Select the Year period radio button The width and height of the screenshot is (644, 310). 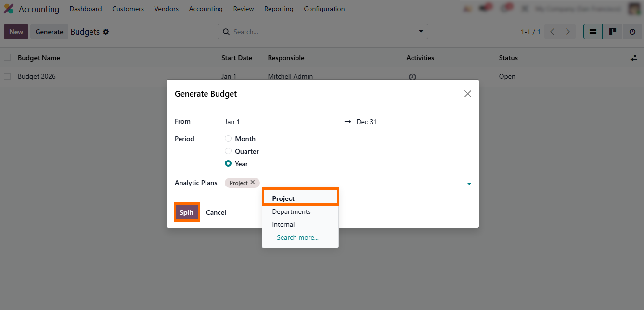[x=228, y=164]
